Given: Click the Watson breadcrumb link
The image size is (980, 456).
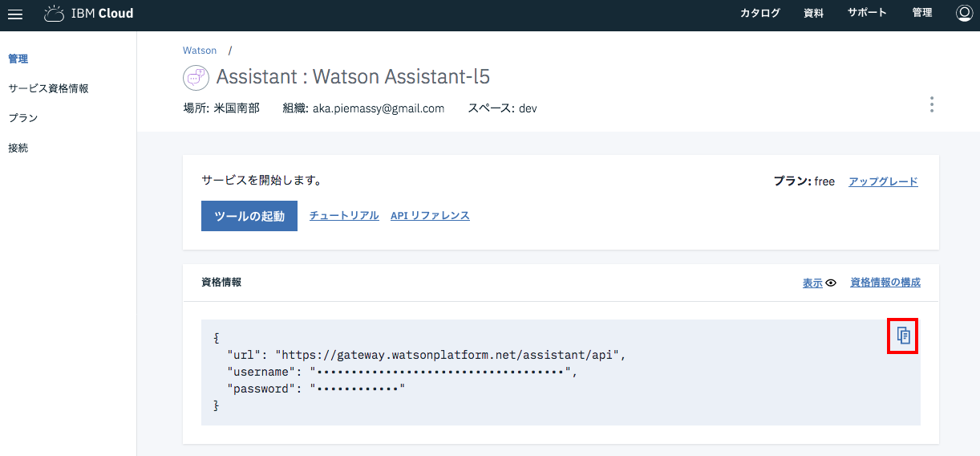Looking at the screenshot, I should click(x=200, y=51).
